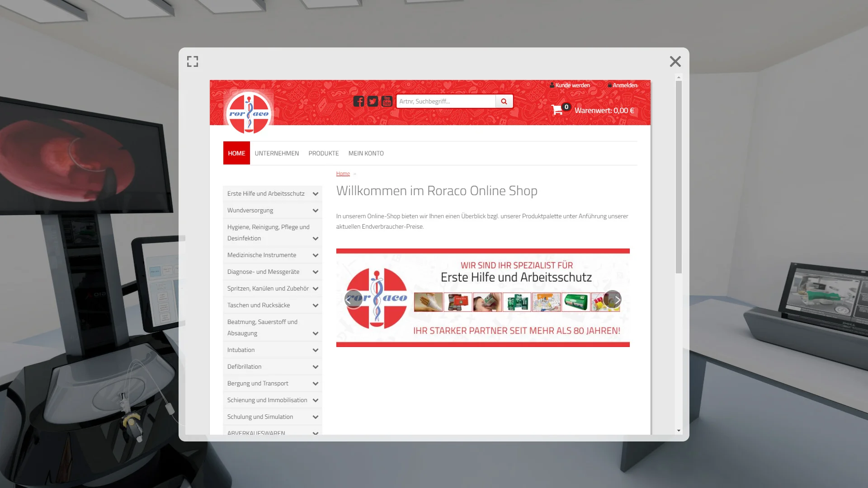Screen dimensions: 868x488
Task: Expand the Defibrillation category chevron
Action: click(x=316, y=367)
